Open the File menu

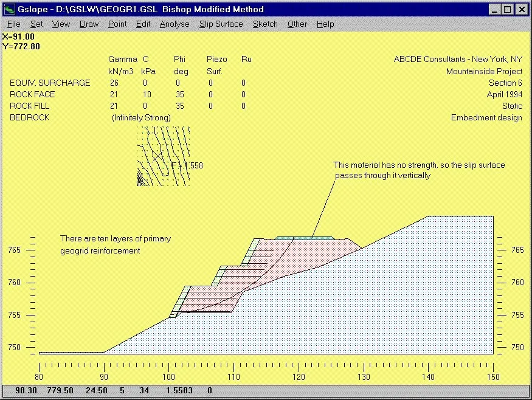(x=13, y=24)
